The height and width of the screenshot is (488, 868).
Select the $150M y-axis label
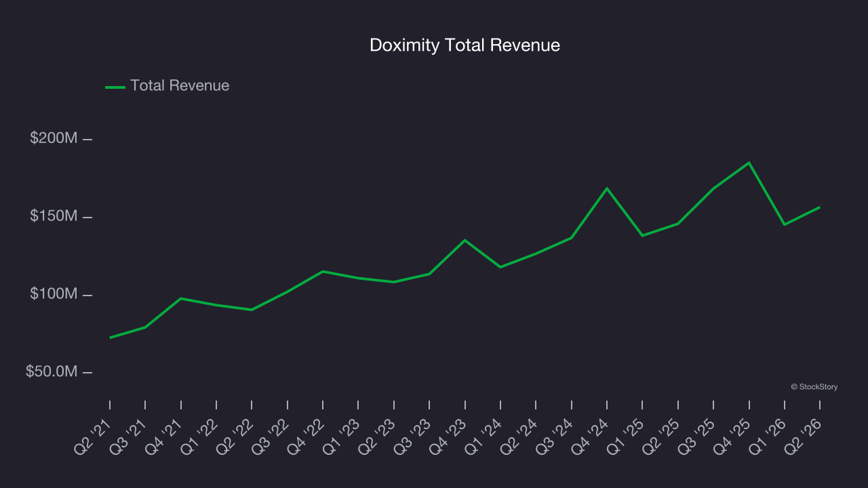(x=54, y=216)
